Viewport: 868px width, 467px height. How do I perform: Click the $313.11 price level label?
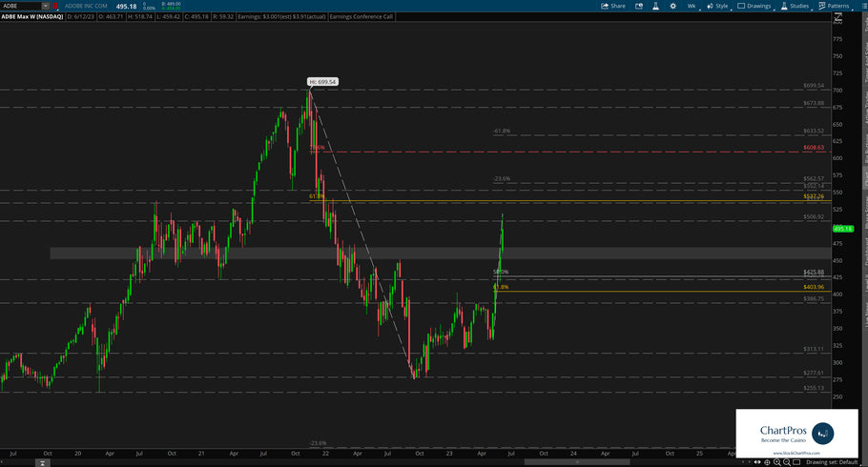click(x=814, y=349)
